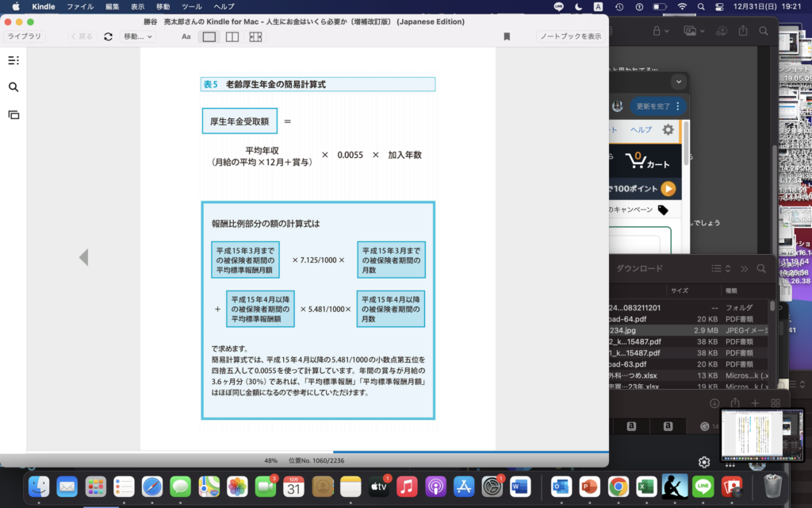Screen dimensions: 812x508
Task: Click the sync refresh icon in toolbar
Action: (108, 37)
